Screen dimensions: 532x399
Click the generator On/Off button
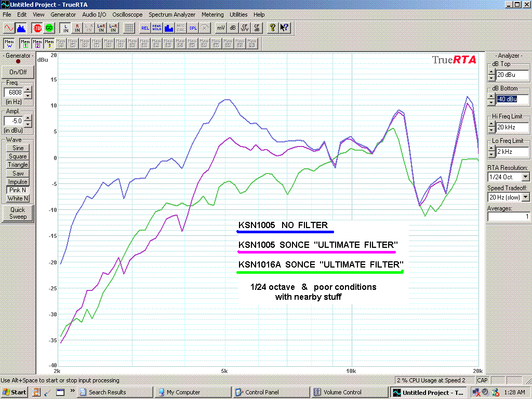[x=18, y=72]
